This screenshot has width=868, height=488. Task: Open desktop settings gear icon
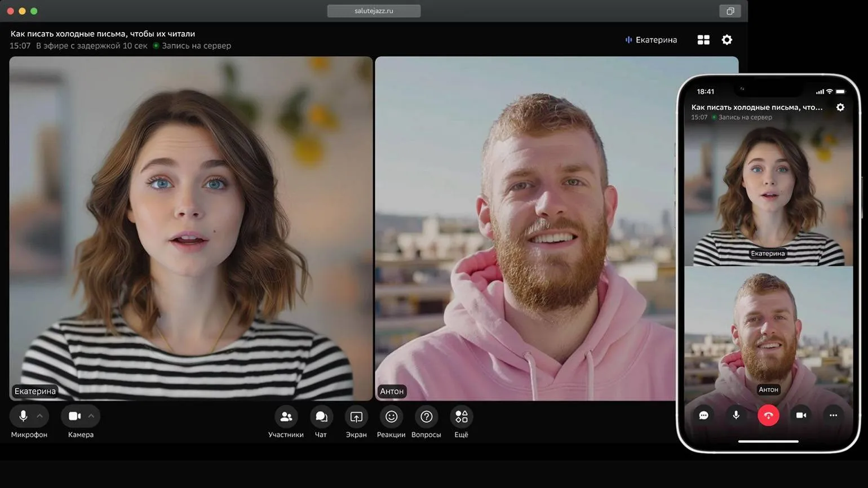[727, 40]
